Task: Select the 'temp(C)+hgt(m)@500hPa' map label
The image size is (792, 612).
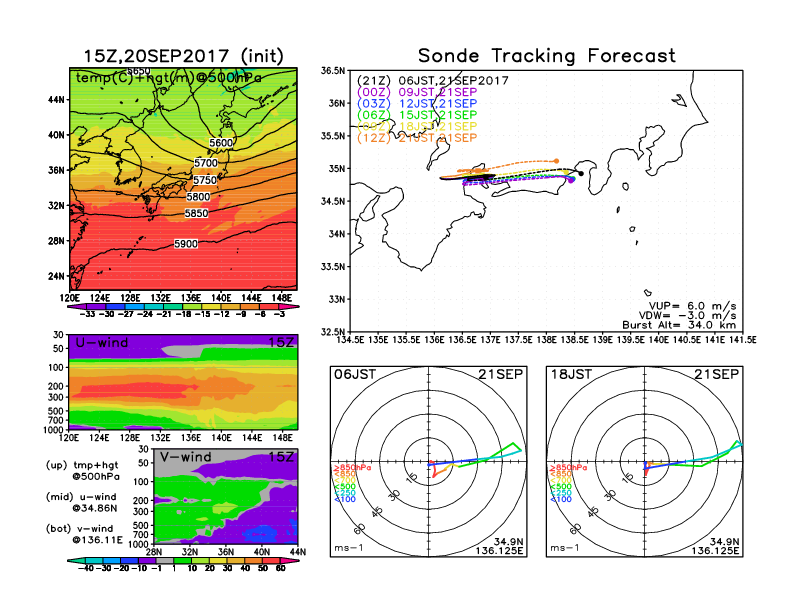Action: [169, 78]
